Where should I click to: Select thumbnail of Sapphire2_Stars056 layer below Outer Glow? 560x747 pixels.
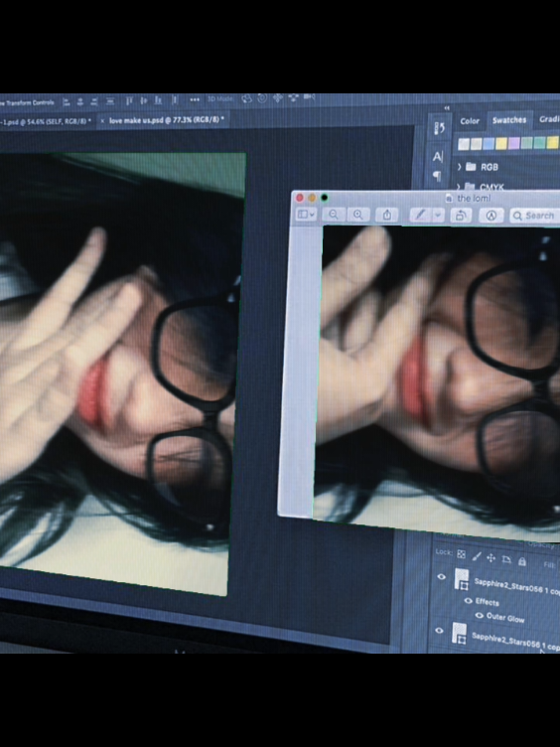(x=459, y=634)
